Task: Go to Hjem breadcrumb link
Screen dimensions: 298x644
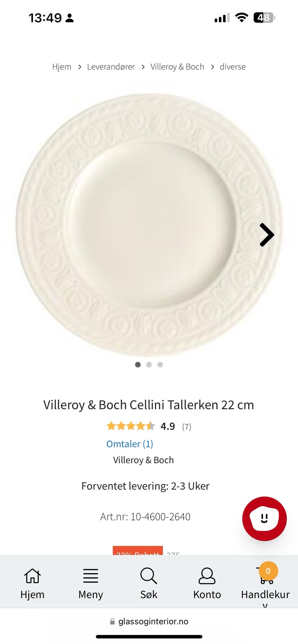Action: [62, 67]
